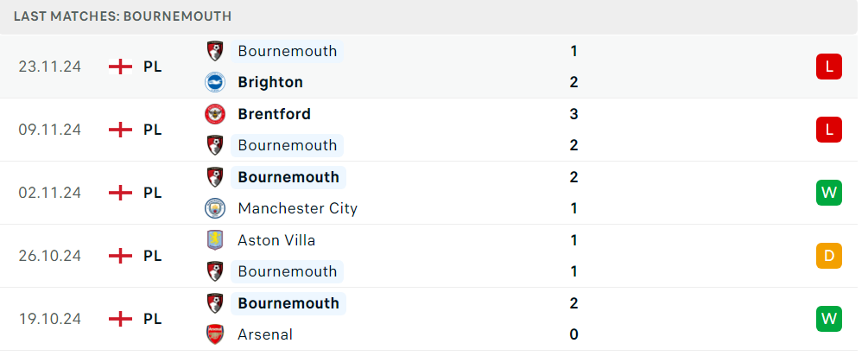Screen dimensions: 868x356
Task: Click the orange D draw badge
Action: coord(828,256)
